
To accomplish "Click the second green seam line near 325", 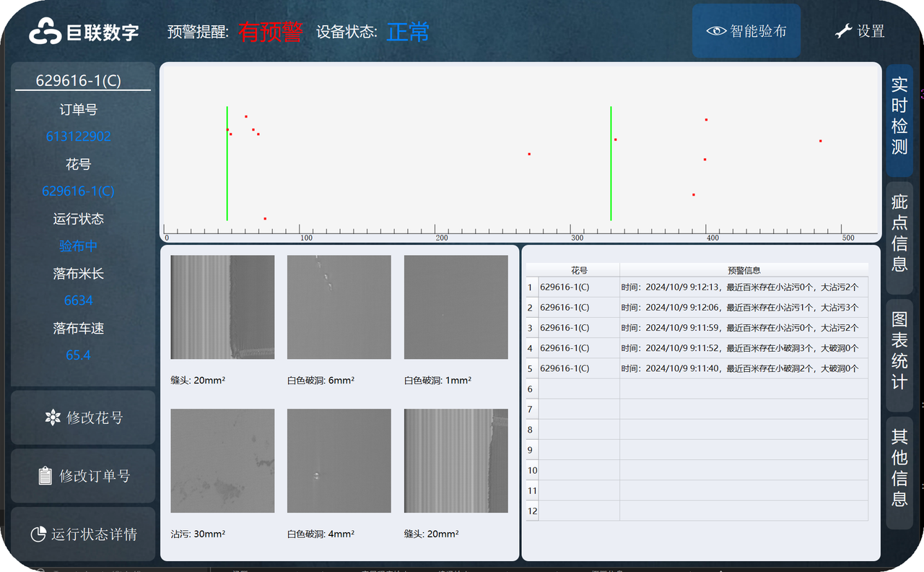I will [611, 163].
